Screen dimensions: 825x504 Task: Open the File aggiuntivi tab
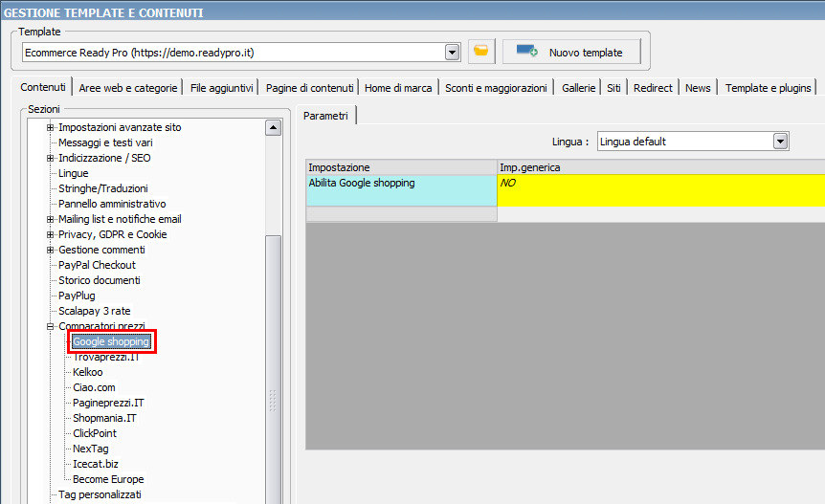tap(221, 88)
